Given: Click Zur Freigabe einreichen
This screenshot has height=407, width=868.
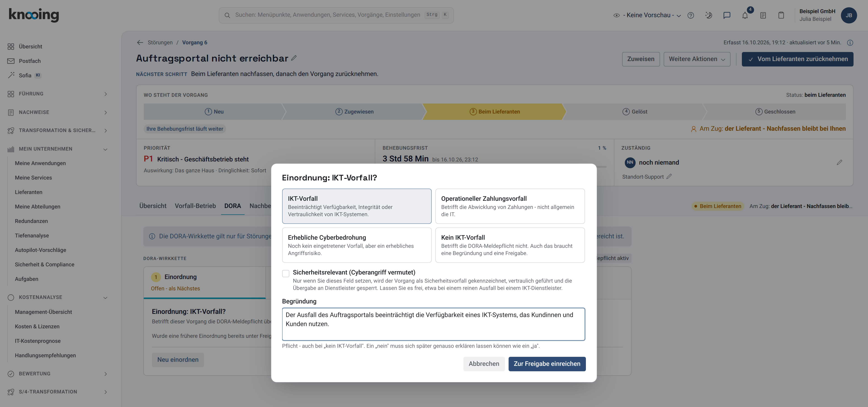Looking at the screenshot, I should coord(547,364).
